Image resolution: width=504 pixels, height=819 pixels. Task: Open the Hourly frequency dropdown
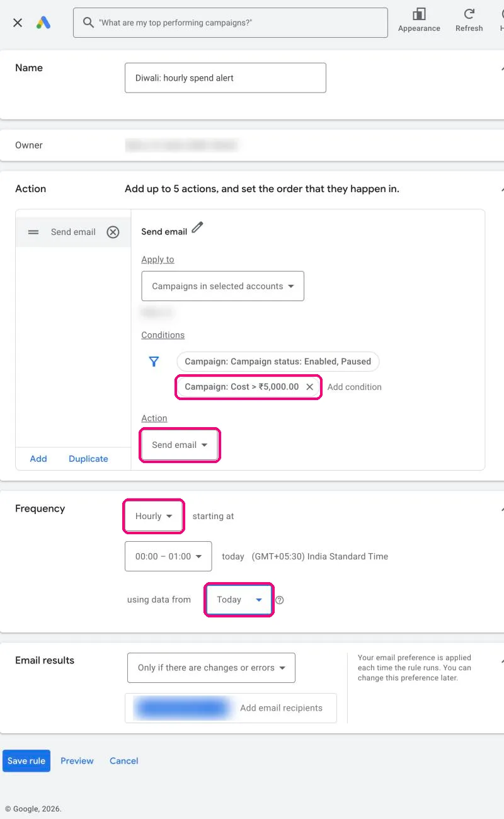(154, 516)
